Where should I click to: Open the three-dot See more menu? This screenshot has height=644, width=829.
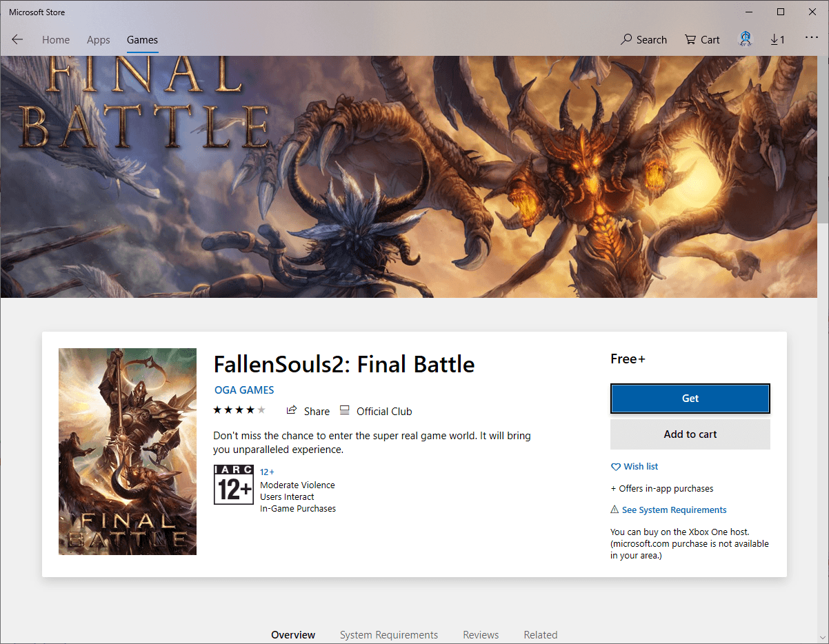point(811,39)
